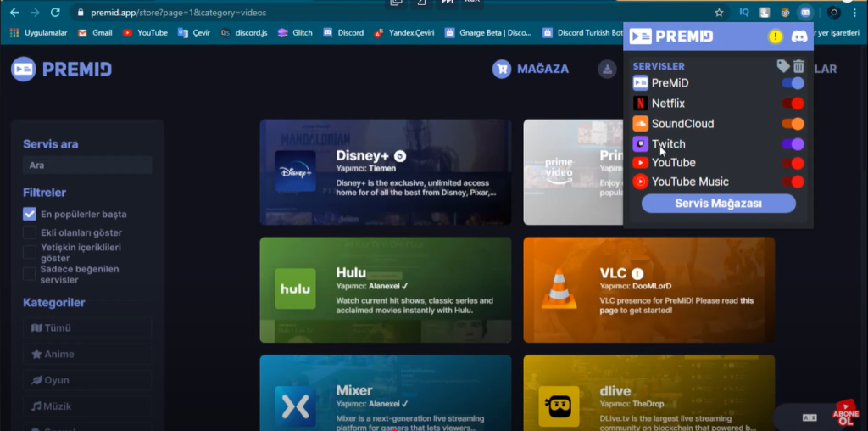Click the Hulu logo thumbnail
Viewport: 868px width, 431px height.
(296, 288)
